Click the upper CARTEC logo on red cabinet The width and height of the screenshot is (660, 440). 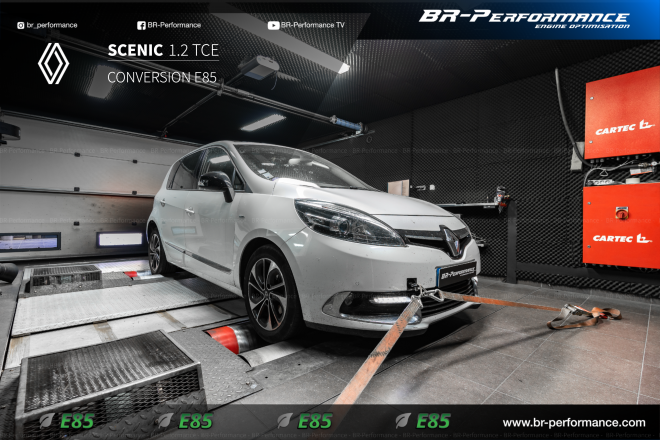622,130
